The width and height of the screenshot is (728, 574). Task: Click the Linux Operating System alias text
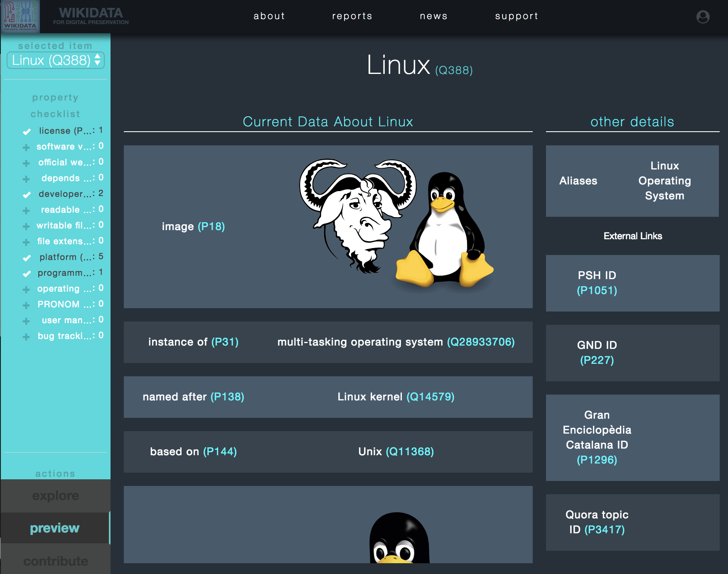664,181
